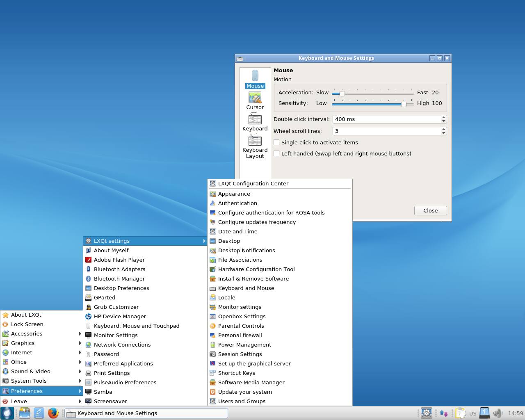Open Appearance settings entry
The image size is (525, 420).
[x=280, y=194]
